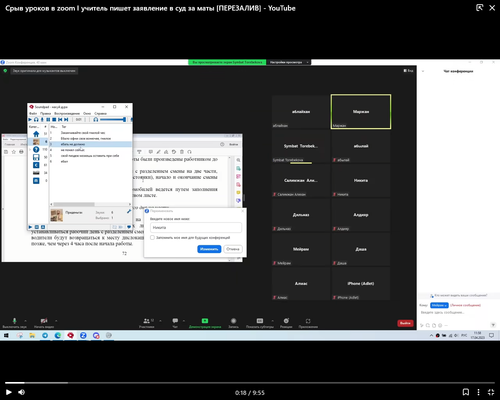Select sound row 5 in Soundpad list
The height and width of the screenshot is (400, 500).
[x=91, y=156]
